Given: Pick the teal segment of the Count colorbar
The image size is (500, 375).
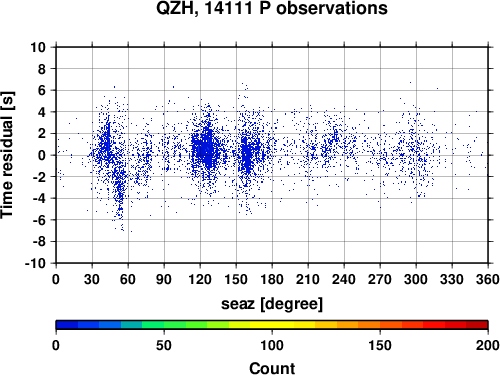Looking at the screenshot, I should 132,325.
